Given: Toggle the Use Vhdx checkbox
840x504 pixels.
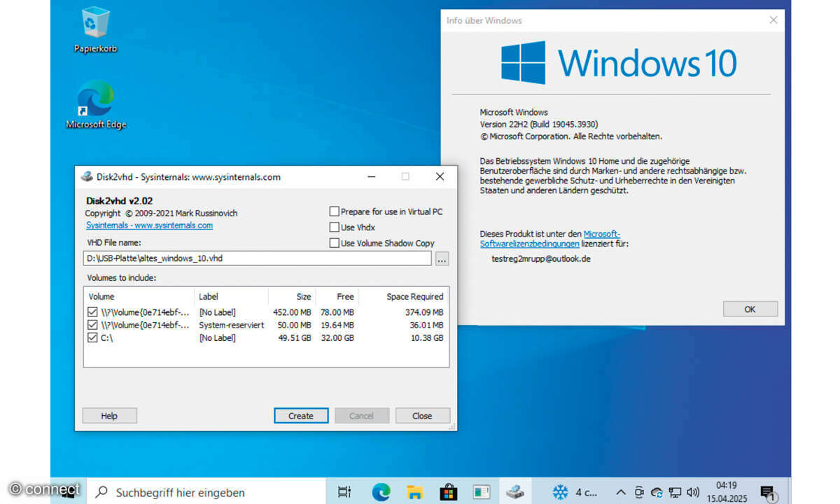Looking at the screenshot, I should click(335, 227).
